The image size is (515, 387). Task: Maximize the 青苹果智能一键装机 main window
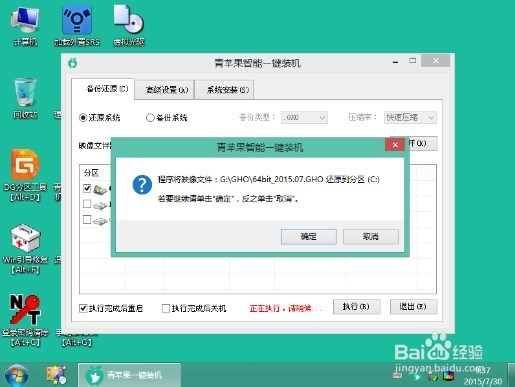[413, 61]
